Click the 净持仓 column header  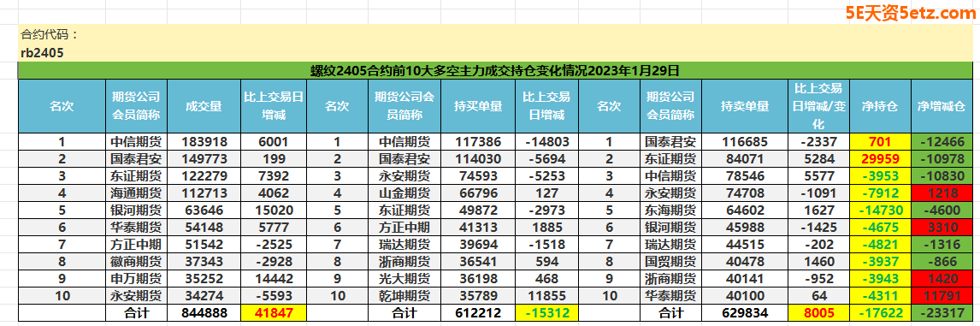click(880, 106)
